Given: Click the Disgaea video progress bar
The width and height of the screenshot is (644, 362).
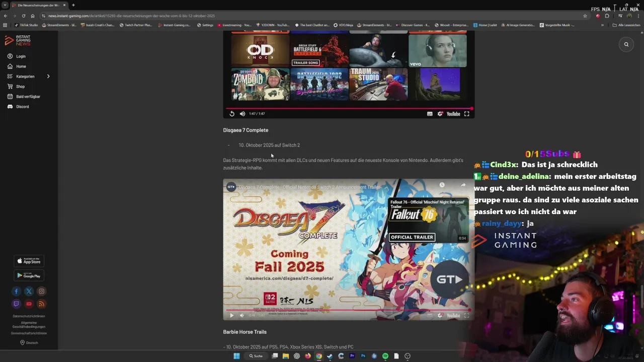Looking at the screenshot, I should [349, 310].
